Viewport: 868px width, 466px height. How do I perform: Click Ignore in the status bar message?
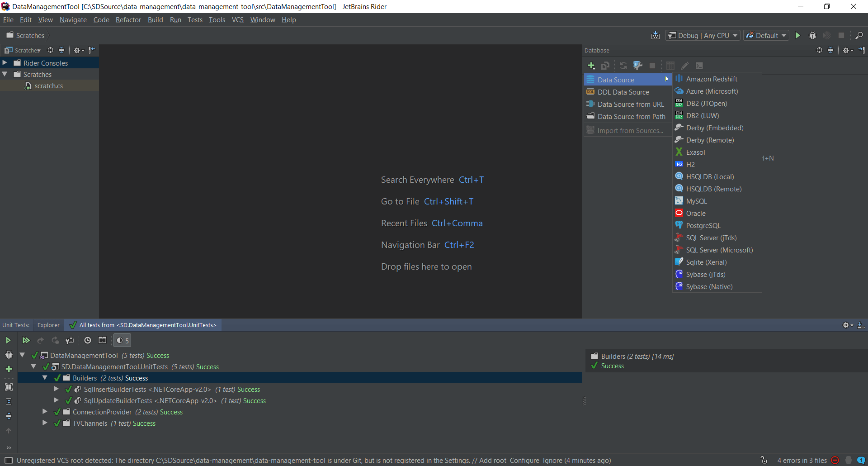[552, 460]
